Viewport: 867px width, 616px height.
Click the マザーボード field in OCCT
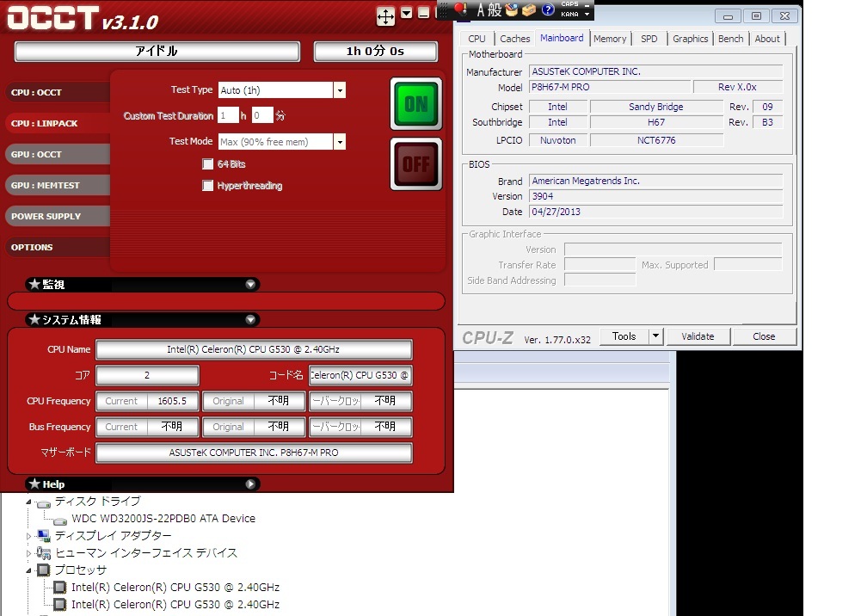click(254, 453)
